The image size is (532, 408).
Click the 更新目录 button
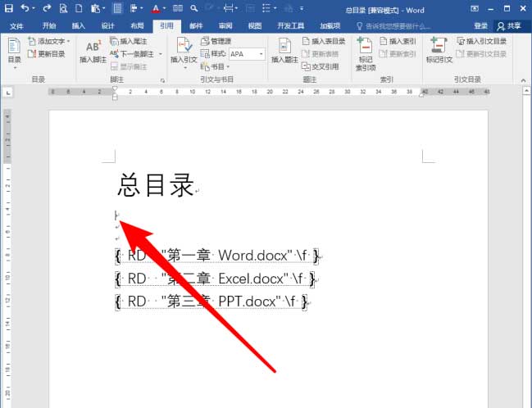point(47,53)
